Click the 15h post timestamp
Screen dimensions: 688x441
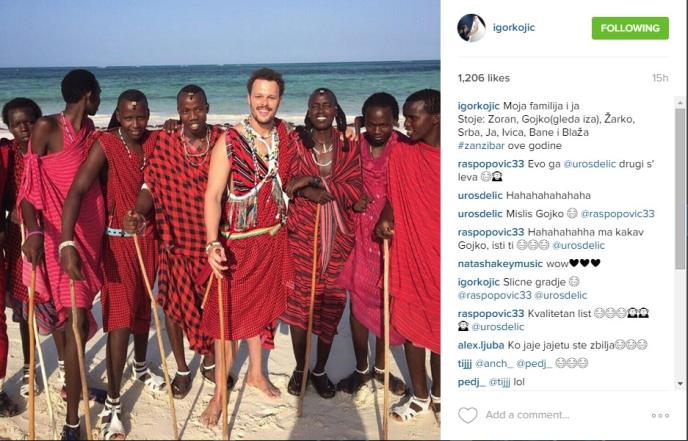[660, 78]
